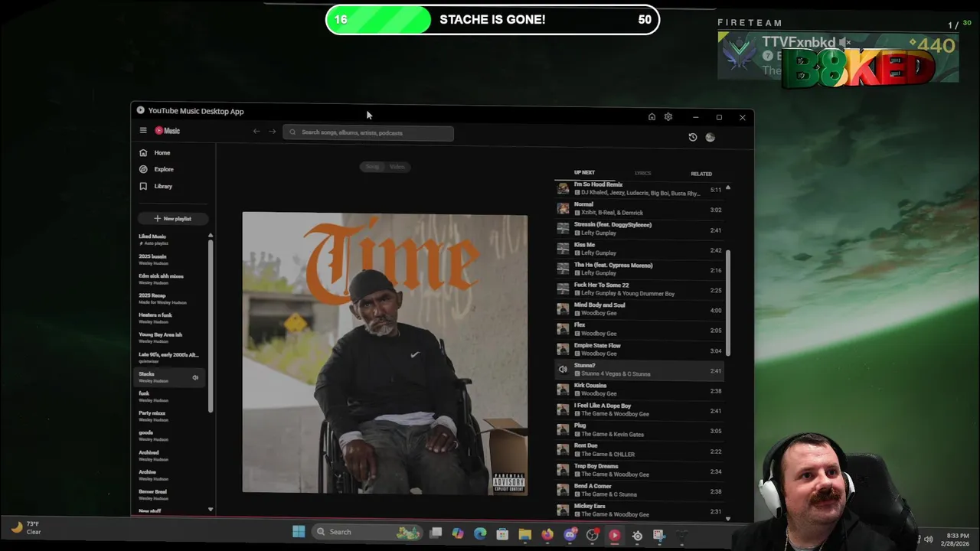Play Stressin (feat. DoggyStyleeee) from queue

[x=639, y=229]
